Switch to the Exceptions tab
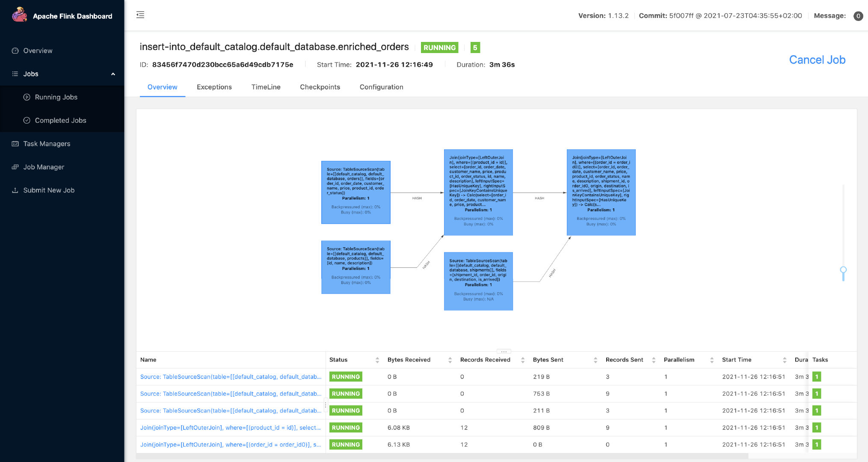The width and height of the screenshot is (868, 462). point(214,87)
